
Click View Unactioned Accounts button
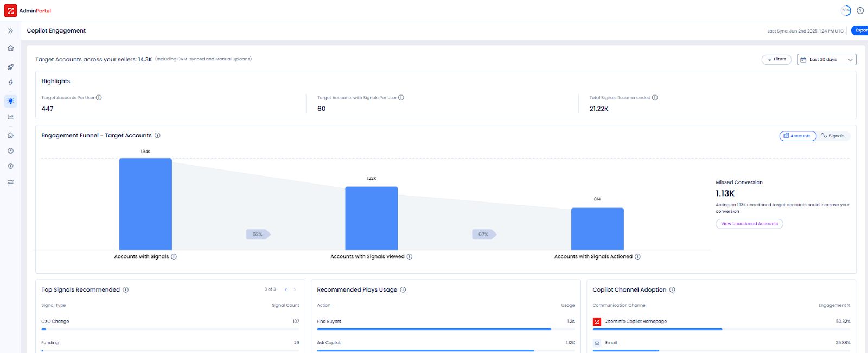(x=749, y=224)
